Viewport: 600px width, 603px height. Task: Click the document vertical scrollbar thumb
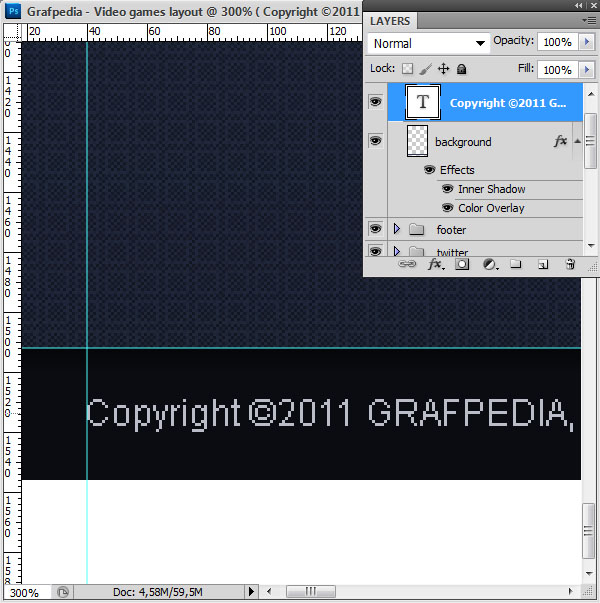pos(588,531)
